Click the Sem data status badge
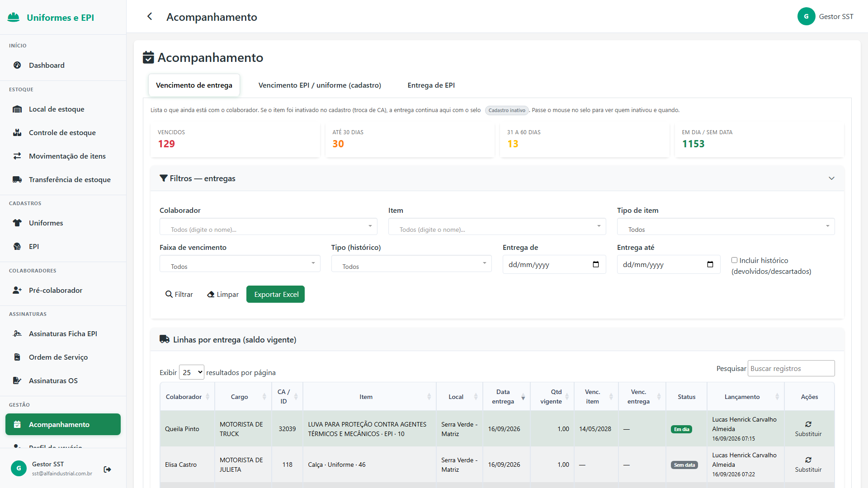Image resolution: width=868 pixels, height=488 pixels. [x=684, y=465]
